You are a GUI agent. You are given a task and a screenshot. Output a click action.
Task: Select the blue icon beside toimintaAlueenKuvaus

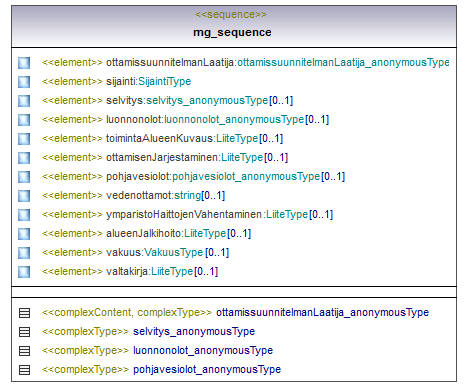click(x=24, y=139)
